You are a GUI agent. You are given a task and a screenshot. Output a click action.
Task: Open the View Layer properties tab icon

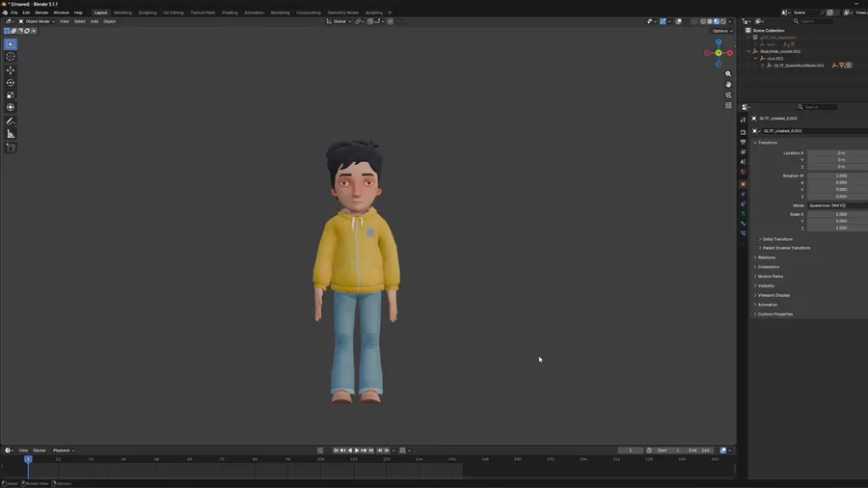(x=743, y=152)
